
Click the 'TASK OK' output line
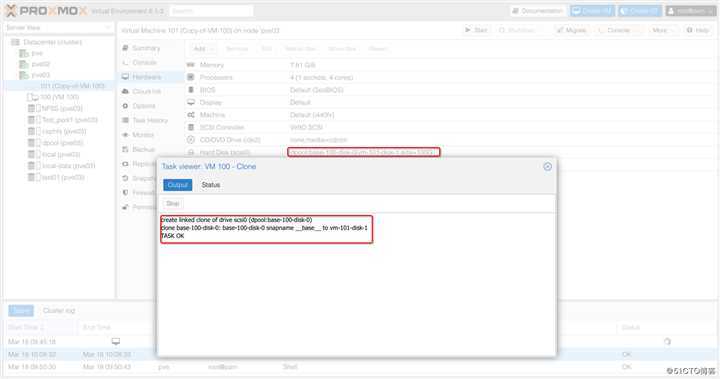click(172, 236)
